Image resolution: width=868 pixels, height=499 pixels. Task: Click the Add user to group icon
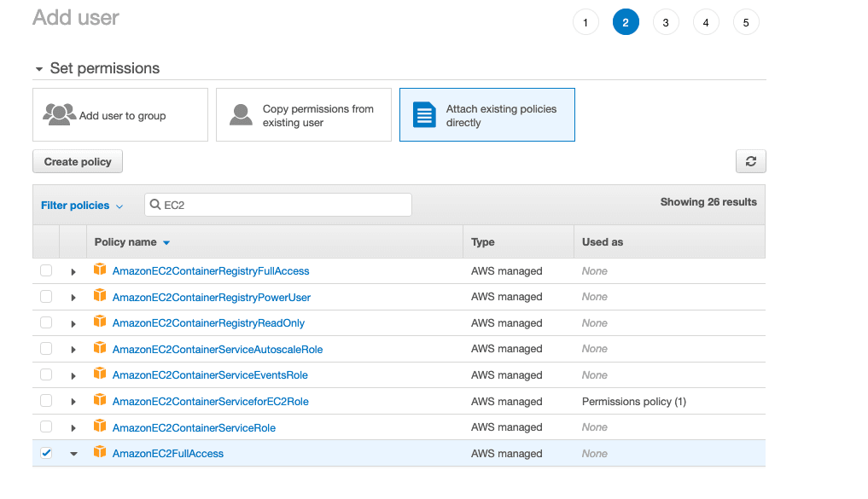[59, 115]
